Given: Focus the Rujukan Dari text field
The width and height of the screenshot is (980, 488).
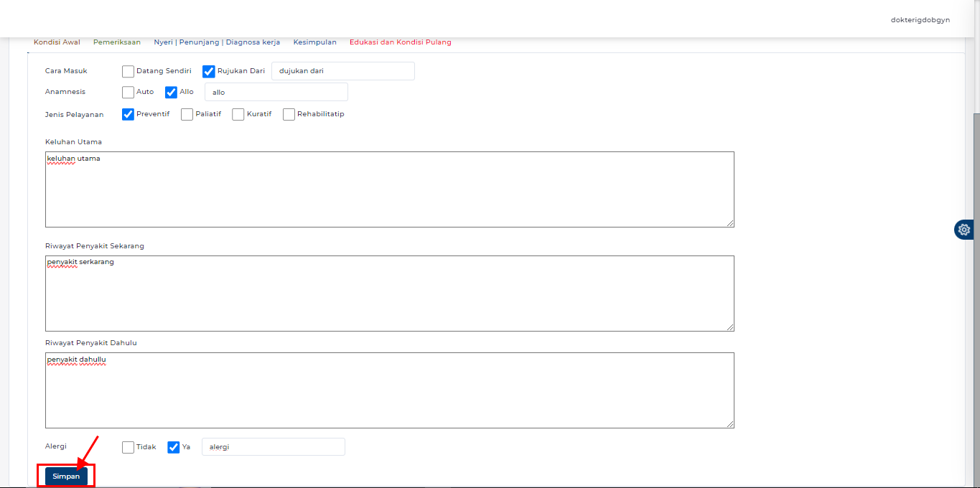Looking at the screenshot, I should 343,71.
